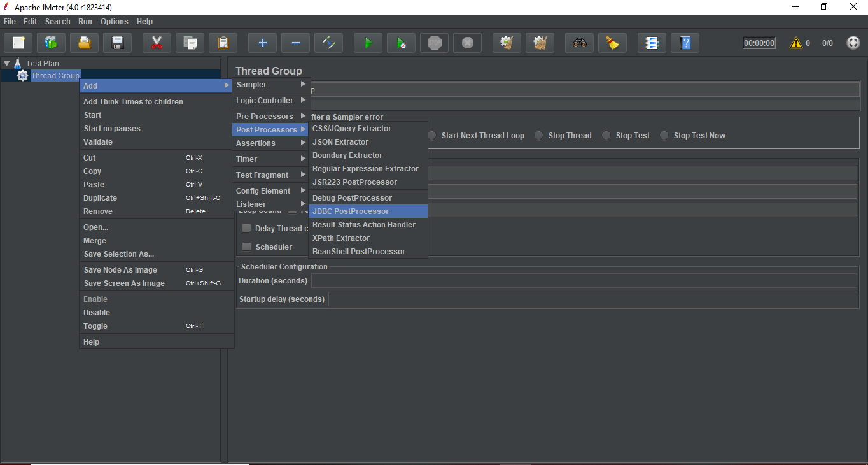
Task: Open the Options menu in menu bar
Action: click(x=114, y=22)
